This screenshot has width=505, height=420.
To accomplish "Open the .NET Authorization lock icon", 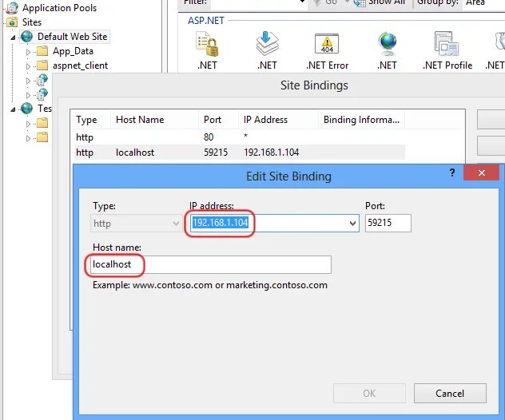I will pyautogui.click(x=207, y=44).
